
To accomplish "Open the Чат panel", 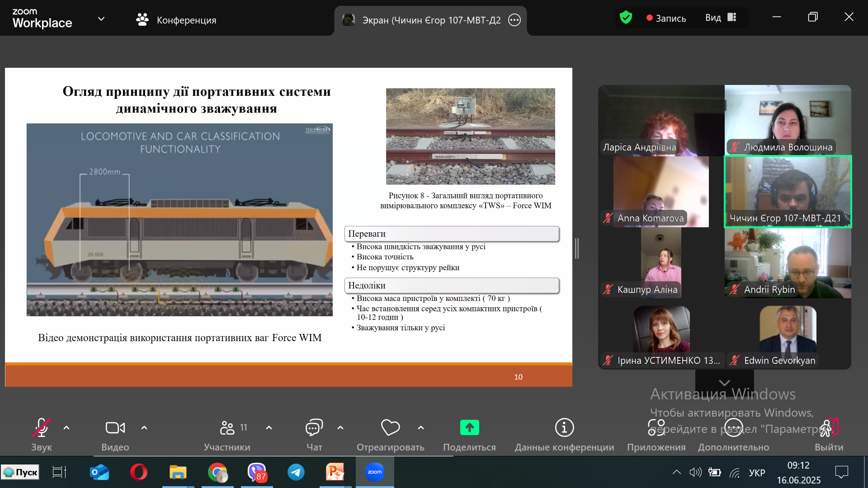I will tap(314, 434).
